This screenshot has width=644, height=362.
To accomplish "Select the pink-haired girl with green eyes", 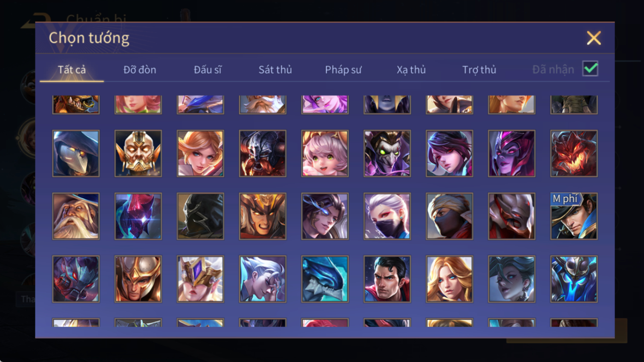I will click(325, 153).
